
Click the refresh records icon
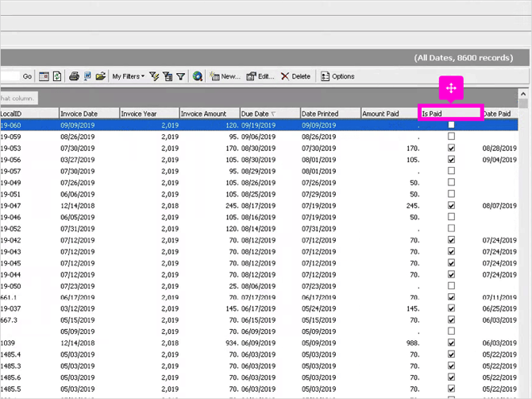pos(57,76)
